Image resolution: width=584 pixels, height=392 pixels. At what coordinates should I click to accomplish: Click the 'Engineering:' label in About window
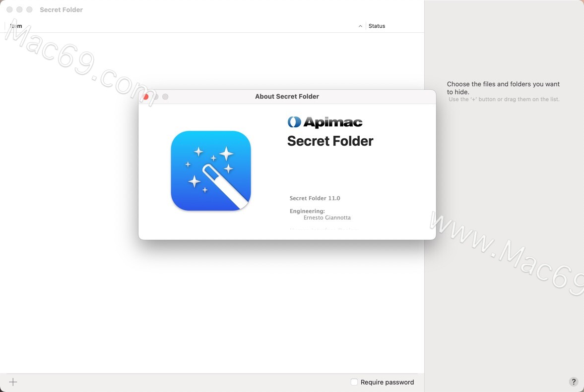tap(307, 211)
